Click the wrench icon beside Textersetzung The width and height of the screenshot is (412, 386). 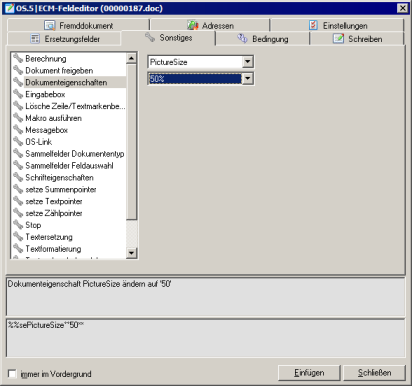click(18, 237)
